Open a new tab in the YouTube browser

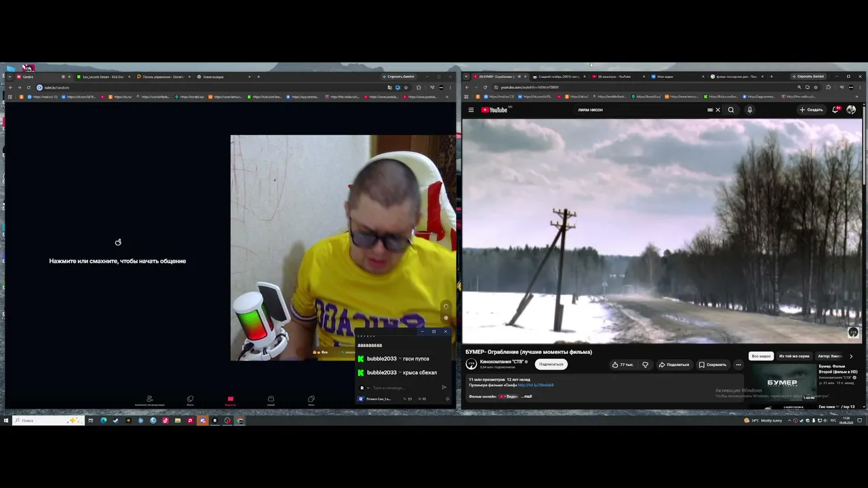[x=771, y=77]
